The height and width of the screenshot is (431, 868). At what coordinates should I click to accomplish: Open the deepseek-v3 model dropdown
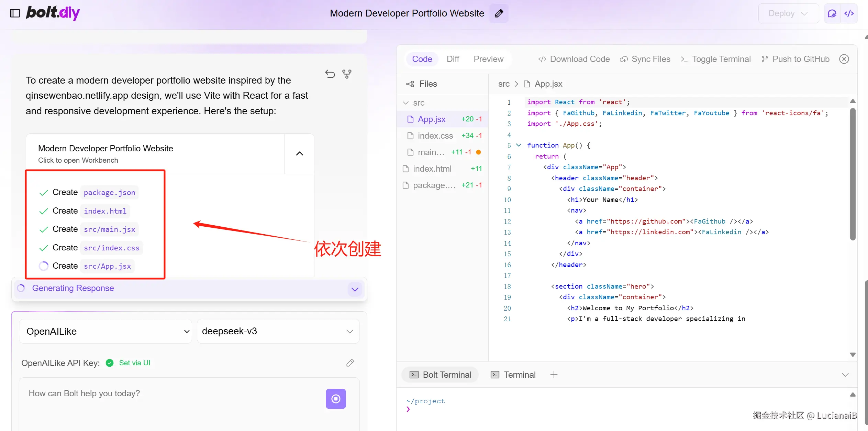[x=278, y=331]
